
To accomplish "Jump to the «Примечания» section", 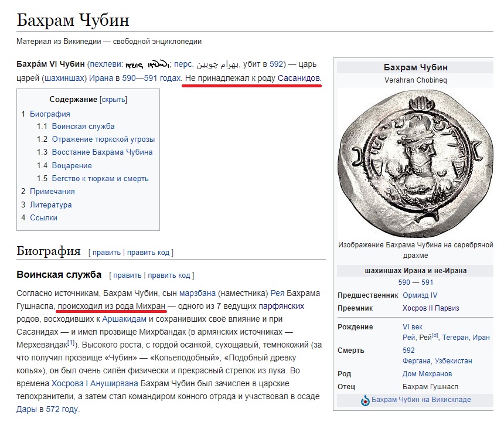I will coord(52,192).
